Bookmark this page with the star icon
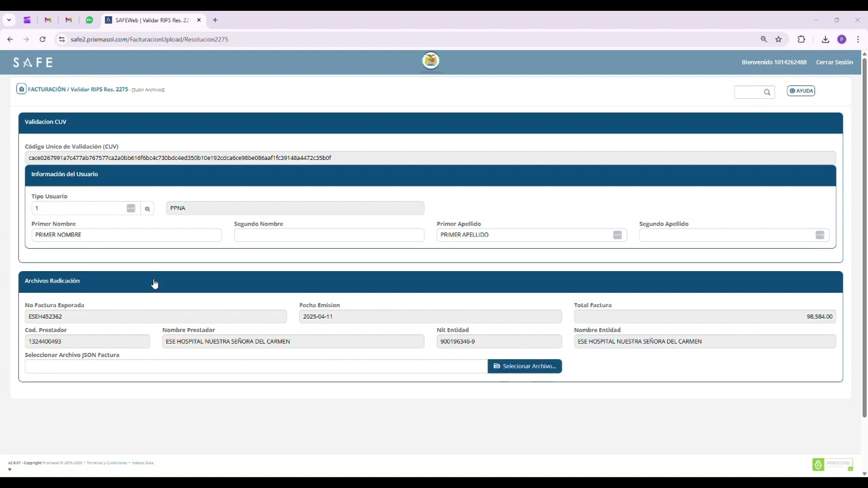This screenshot has width=868, height=488. (x=778, y=39)
